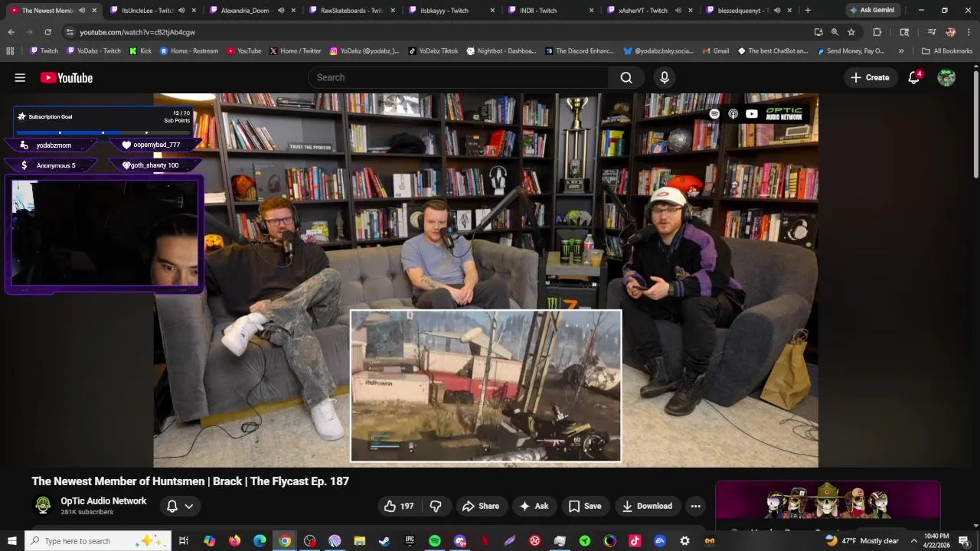Open Firefox from taskbar
The width and height of the screenshot is (980, 551).
234,541
